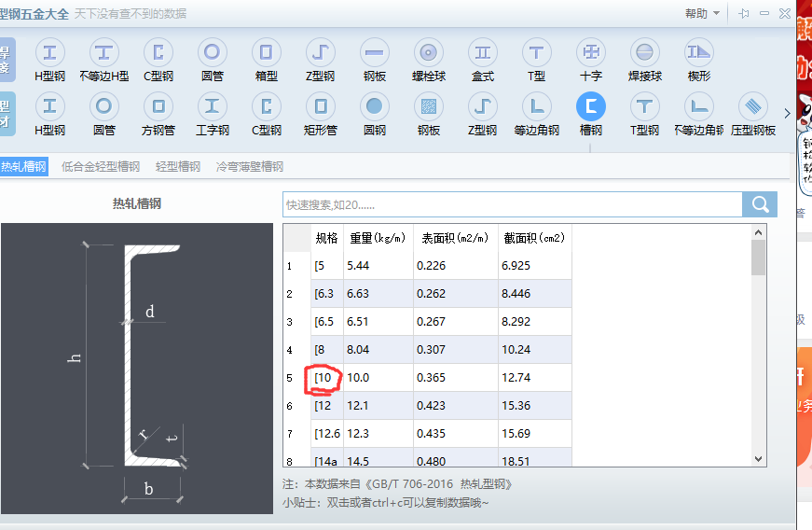Pin the window with pushpin icon
This screenshot has width=812, height=530.
[x=744, y=13]
